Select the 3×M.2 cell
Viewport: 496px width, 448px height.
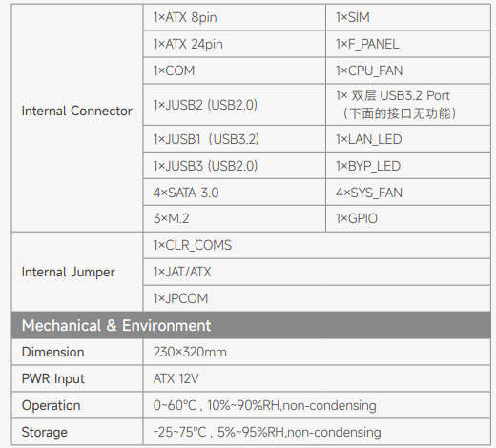pyautogui.click(x=235, y=219)
